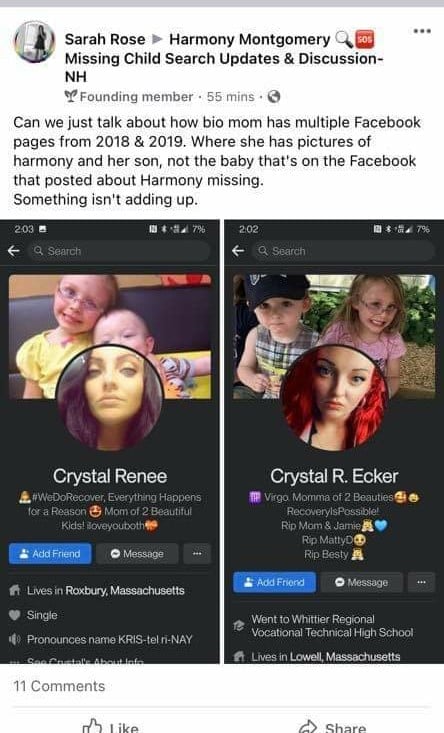444x733 pixels.
Task: Click the Search field above Crystal Renee
Action: click(x=119, y=251)
